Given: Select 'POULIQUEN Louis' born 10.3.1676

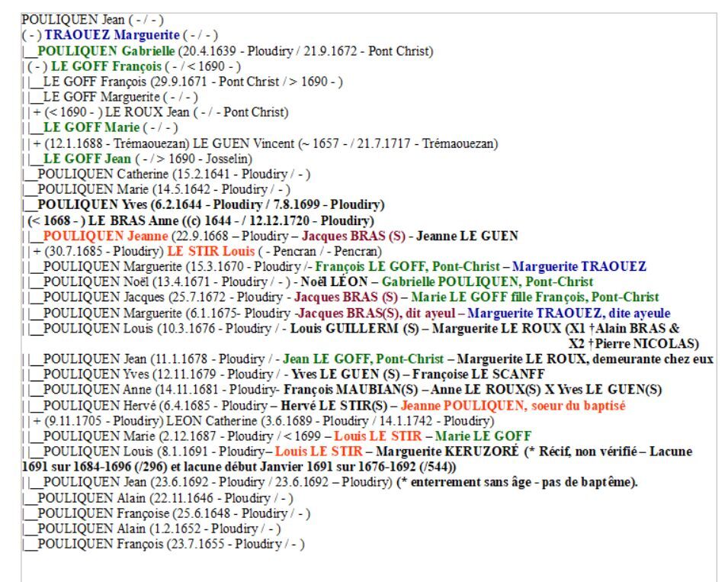Looking at the screenshot, I should [x=98, y=329].
